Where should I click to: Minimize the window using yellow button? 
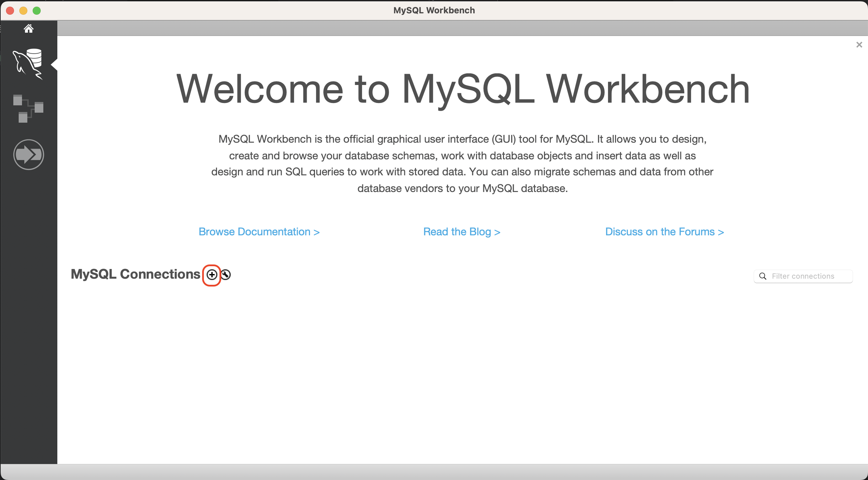click(23, 11)
